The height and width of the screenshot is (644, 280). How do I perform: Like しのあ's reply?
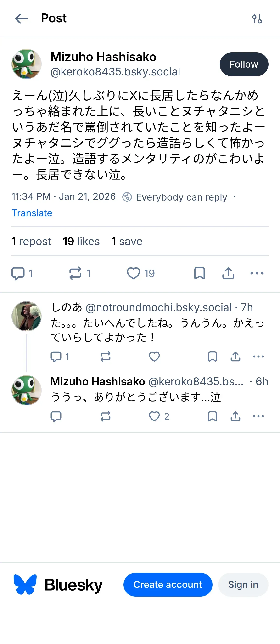154,357
